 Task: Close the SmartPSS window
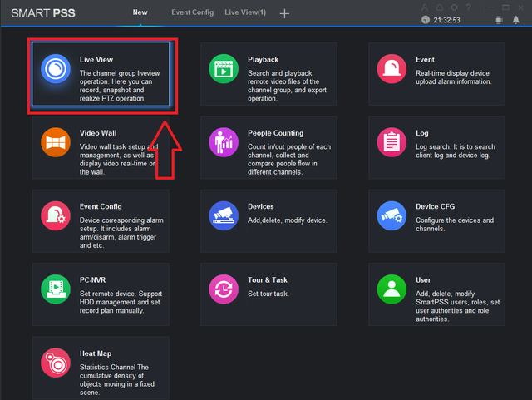pos(520,7)
